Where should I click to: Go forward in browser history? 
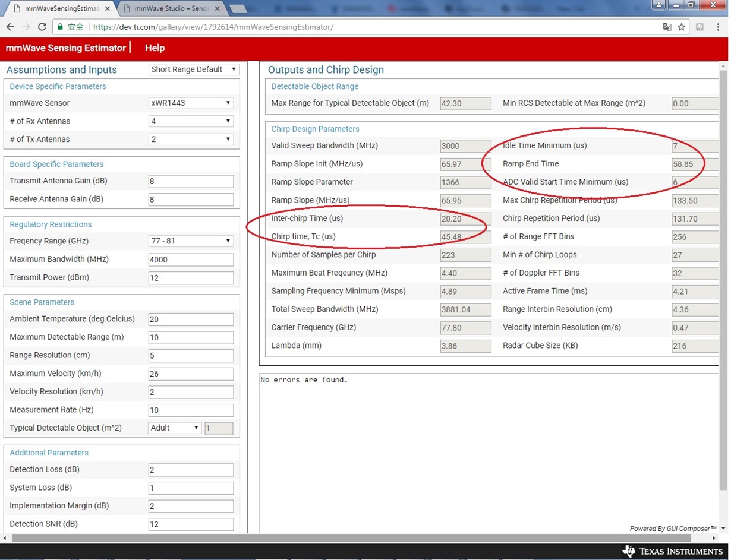[x=26, y=27]
